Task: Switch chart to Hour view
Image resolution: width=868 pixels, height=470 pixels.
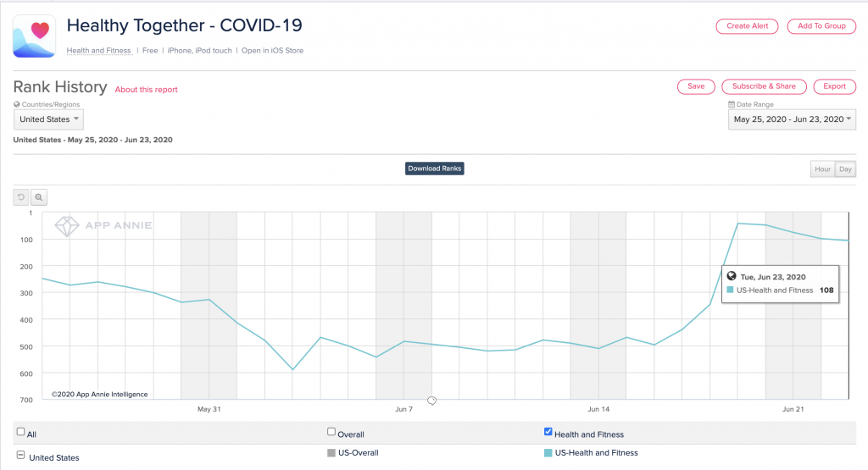Action: click(x=822, y=169)
